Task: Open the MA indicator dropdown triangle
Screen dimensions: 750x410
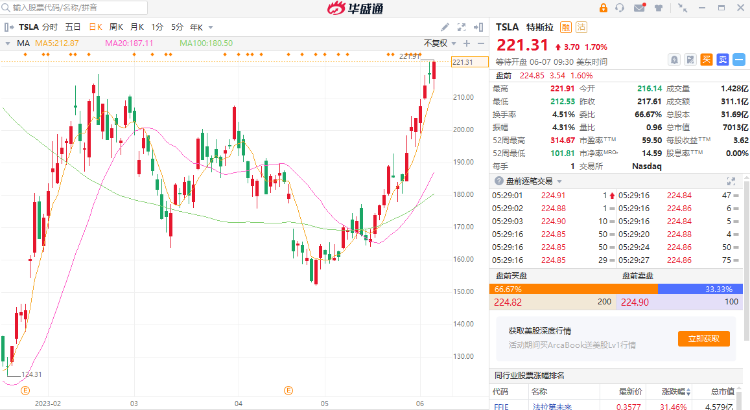Action: (x=8, y=44)
